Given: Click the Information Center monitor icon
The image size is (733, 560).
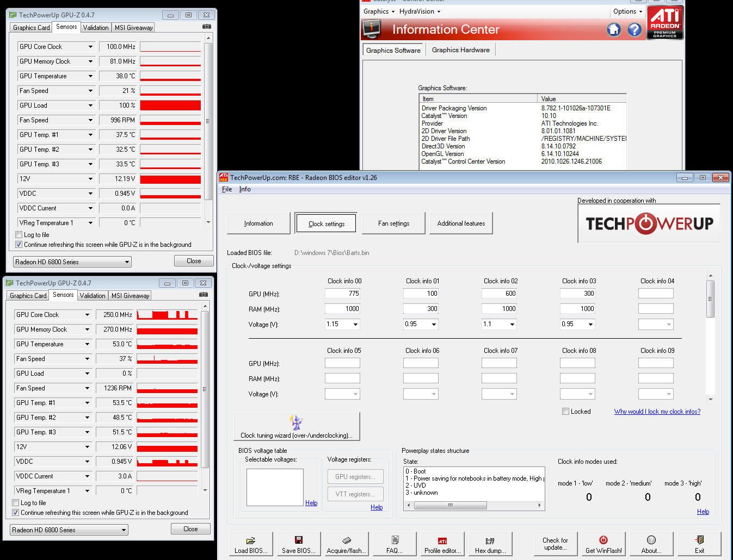Looking at the screenshot, I should coord(372,29).
